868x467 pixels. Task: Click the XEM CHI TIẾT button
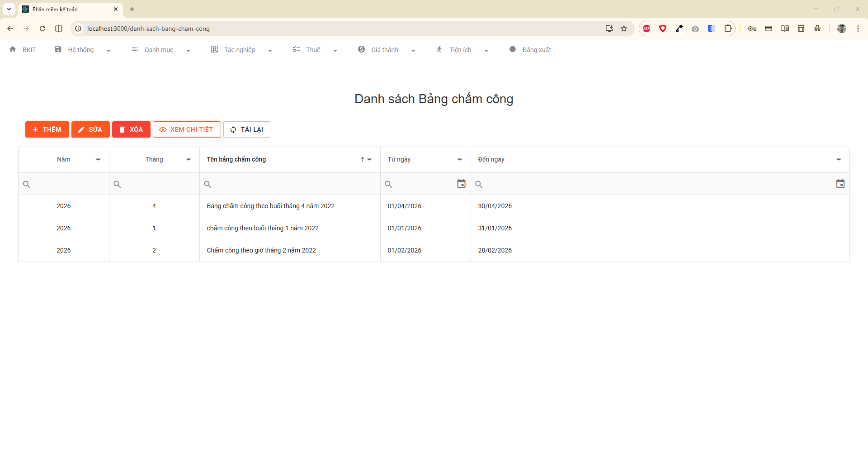tap(187, 129)
